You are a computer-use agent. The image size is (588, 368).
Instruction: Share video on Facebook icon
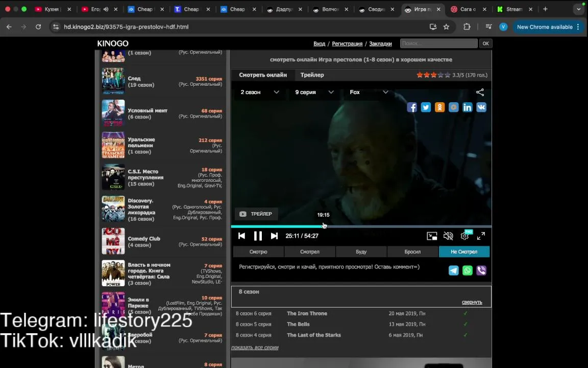point(412,107)
